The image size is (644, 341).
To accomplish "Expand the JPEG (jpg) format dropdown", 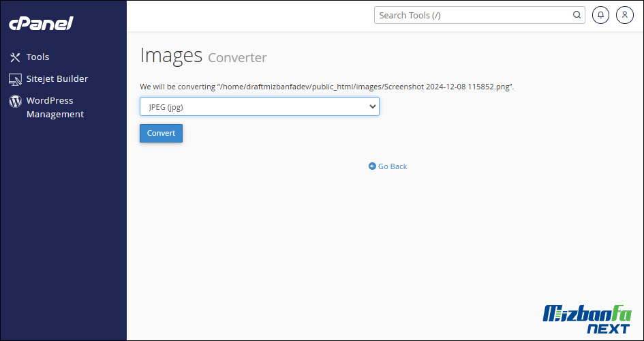I will point(259,106).
